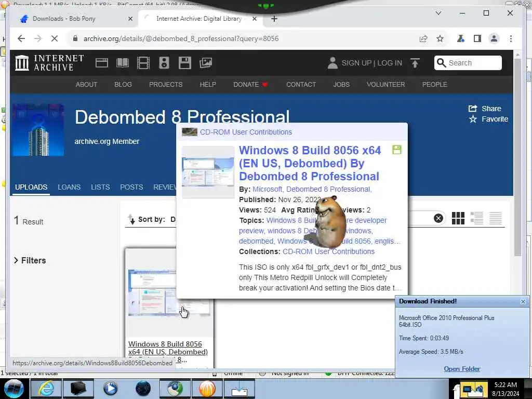The width and height of the screenshot is (532, 399).
Task: Open the BLOG menu item
Action: (123, 85)
